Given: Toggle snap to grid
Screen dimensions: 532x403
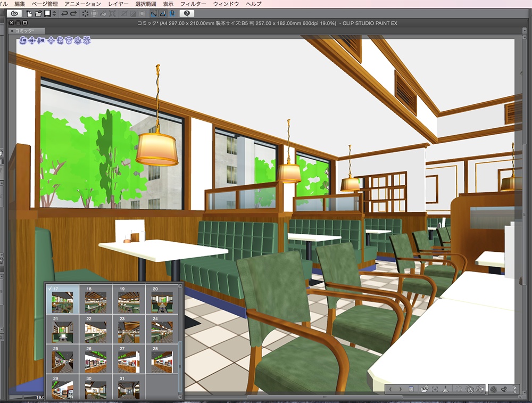Looking at the screenshot, I should tap(172, 14).
